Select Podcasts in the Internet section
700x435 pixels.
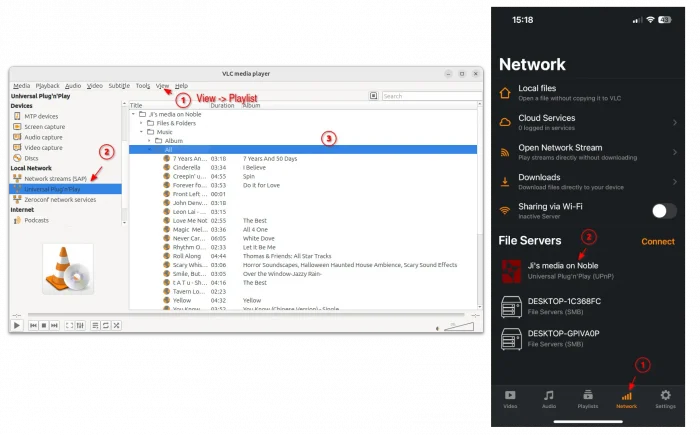click(x=36, y=220)
